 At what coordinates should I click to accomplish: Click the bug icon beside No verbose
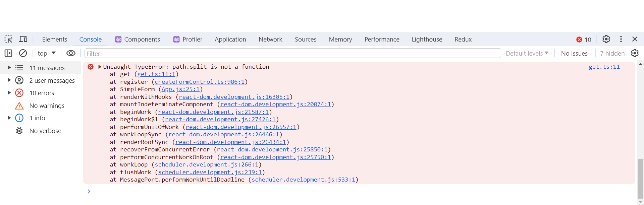coord(19,131)
